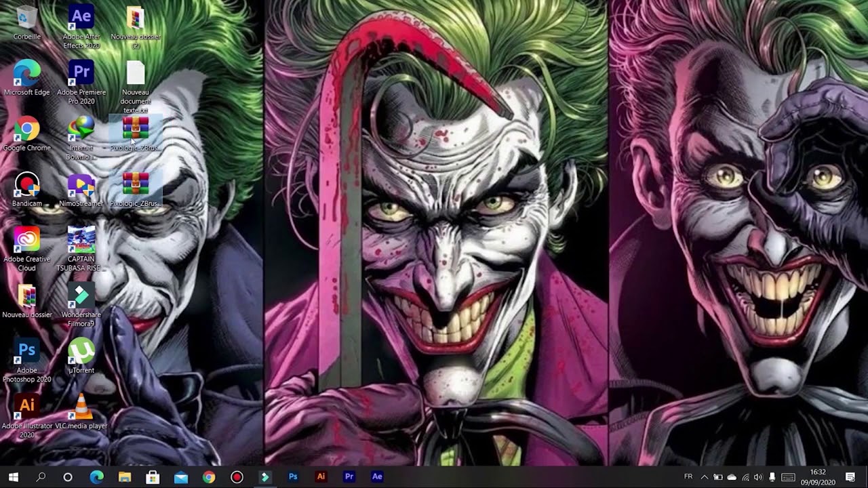Open File Explorer from the taskbar
The height and width of the screenshot is (488, 868).
click(125, 477)
